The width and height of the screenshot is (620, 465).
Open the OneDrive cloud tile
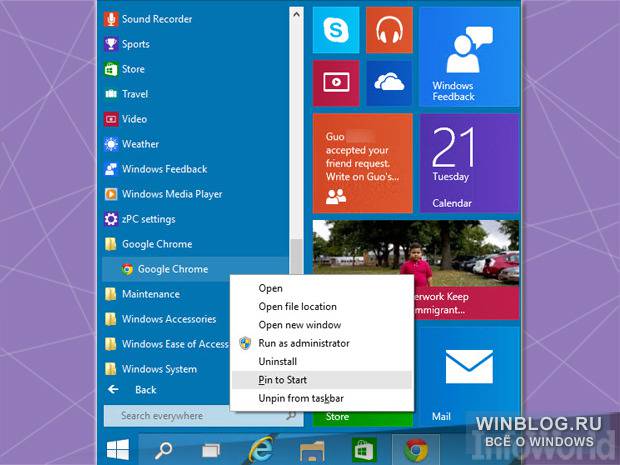click(389, 83)
